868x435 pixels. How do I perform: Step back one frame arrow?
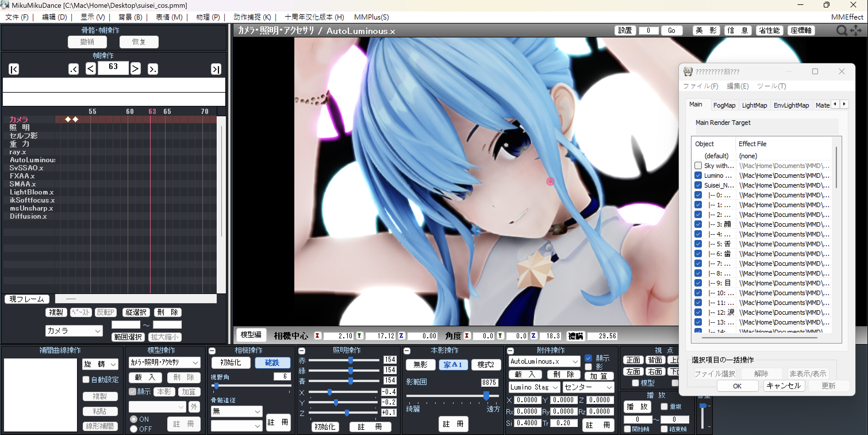pos(91,69)
